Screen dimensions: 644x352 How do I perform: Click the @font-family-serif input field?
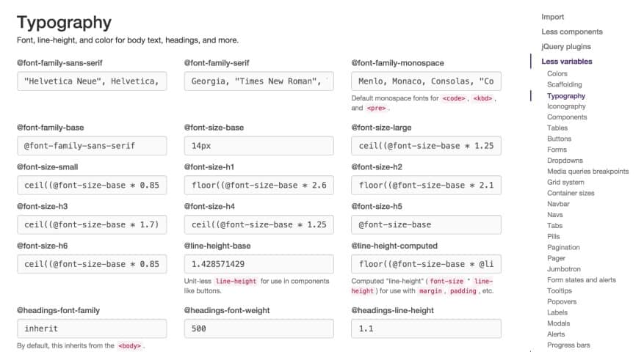[258, 81]
